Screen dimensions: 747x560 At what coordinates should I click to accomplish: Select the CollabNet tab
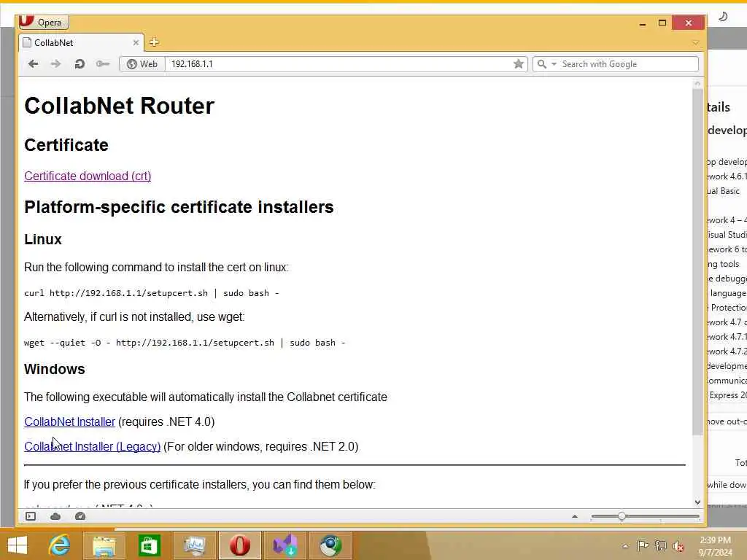tap(81, 43)
